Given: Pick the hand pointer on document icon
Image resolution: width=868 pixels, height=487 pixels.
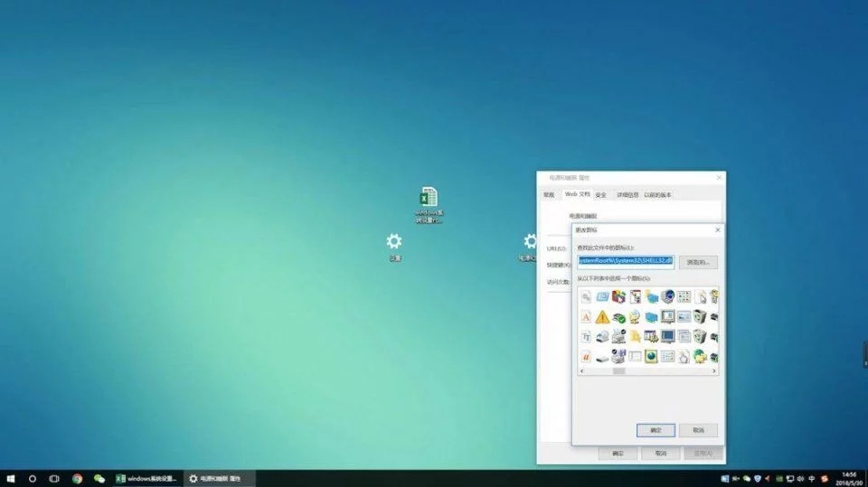Looking at the screenshot, I should [684, 357].
